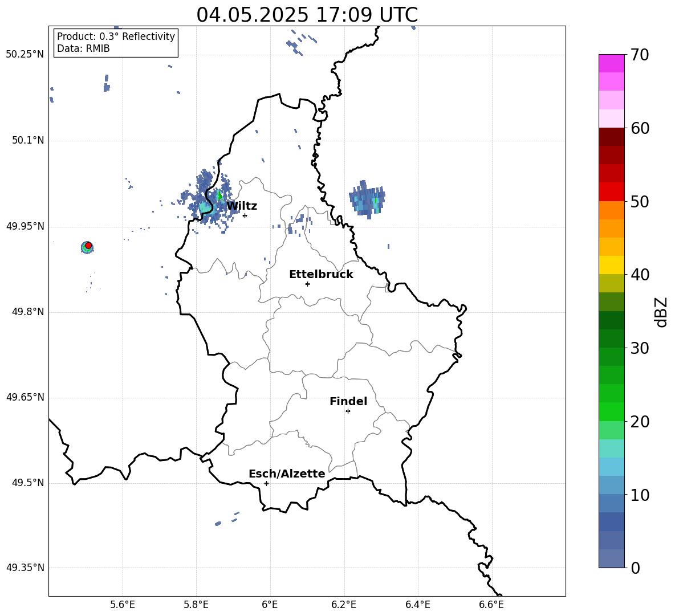Click the 49.95°N latitude label
This screenshot has height=616, width=675.
tap(25, 226)
